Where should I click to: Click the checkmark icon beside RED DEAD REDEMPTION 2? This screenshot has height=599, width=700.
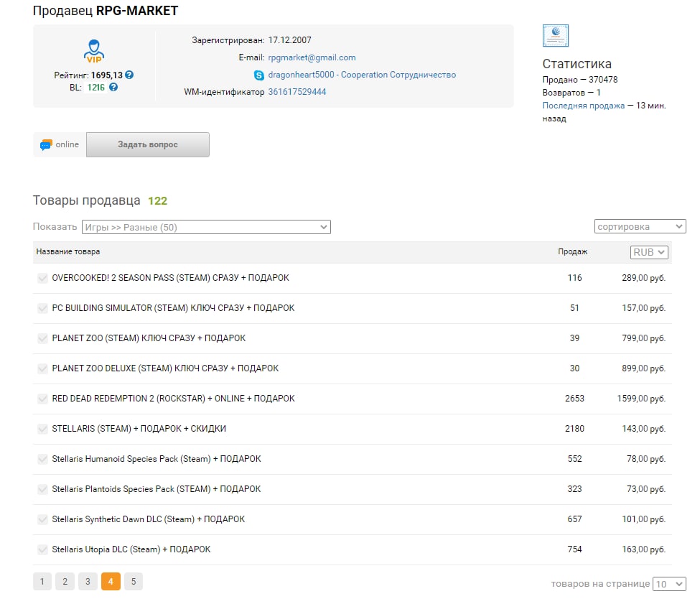click(42, 399)
